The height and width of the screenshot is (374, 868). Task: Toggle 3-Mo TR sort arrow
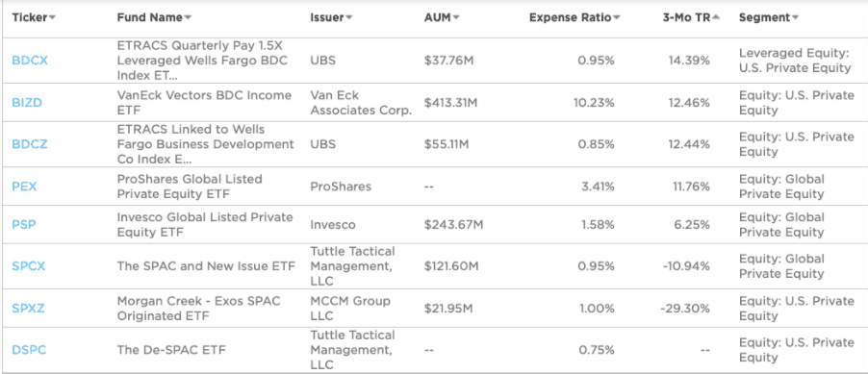pos(716,17)
